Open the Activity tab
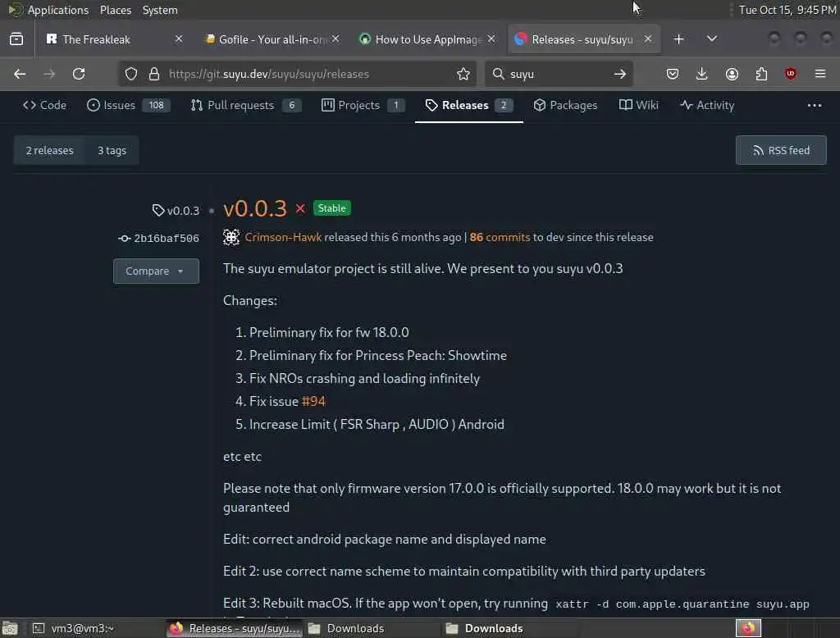 pos(707,106)
